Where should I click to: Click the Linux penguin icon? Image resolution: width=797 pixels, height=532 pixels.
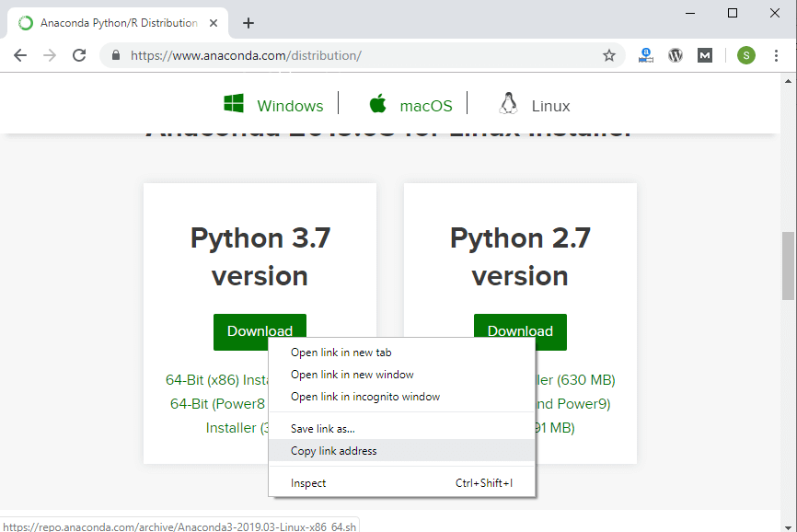coord(508,104)
